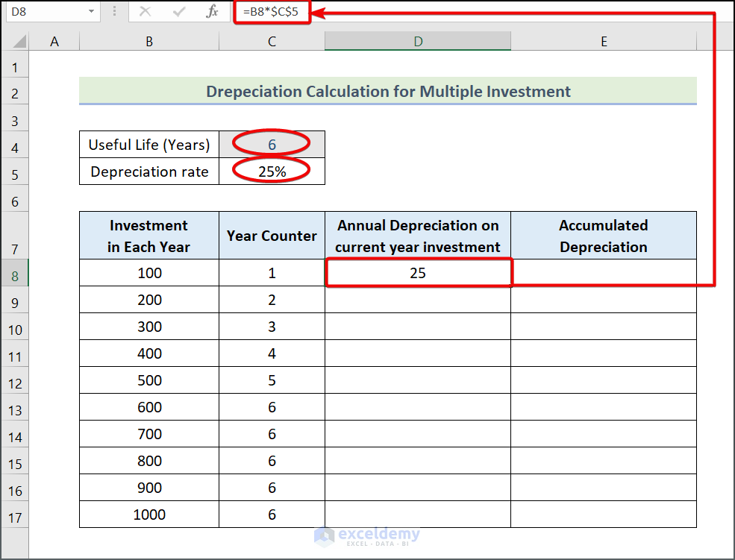The width and height of the screenshot is (735, 560).
Task: Click the Depreciation rate label cell
Action: coord(149,172)
